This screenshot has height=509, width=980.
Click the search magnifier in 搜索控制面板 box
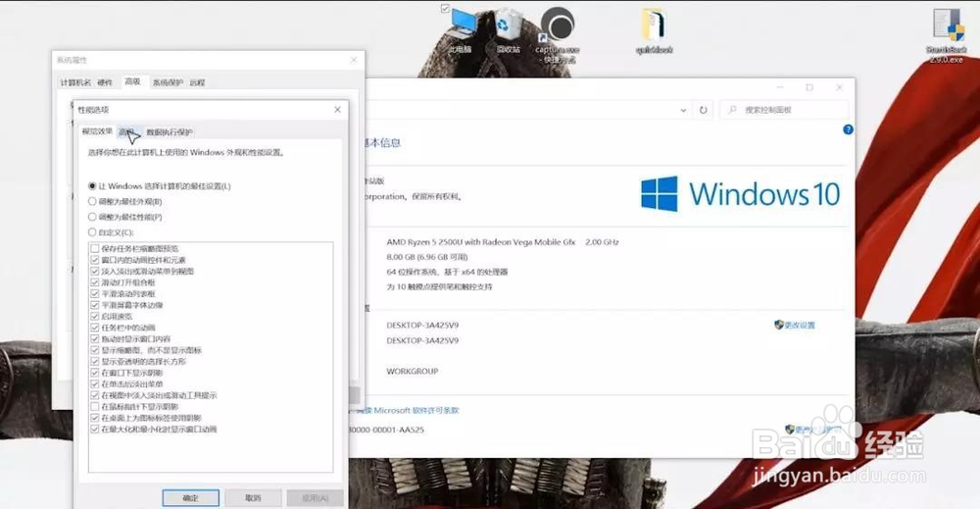click(x=732, y=110)
